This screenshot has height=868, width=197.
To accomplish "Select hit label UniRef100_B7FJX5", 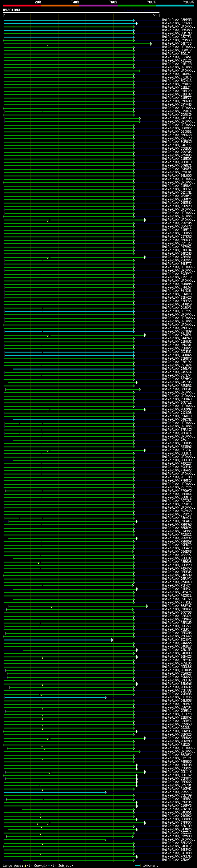I will coord(176,429).
